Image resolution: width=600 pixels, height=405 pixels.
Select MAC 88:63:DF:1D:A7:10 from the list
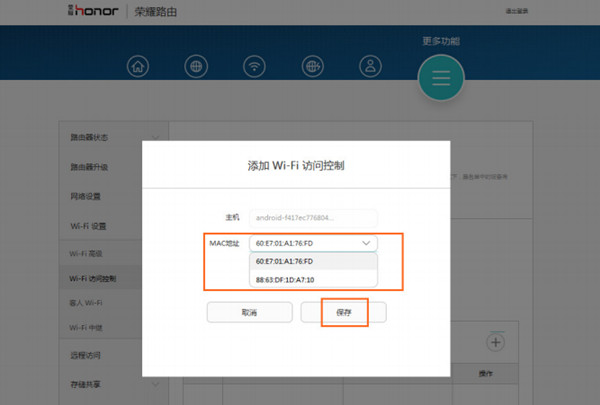(313, 279)
